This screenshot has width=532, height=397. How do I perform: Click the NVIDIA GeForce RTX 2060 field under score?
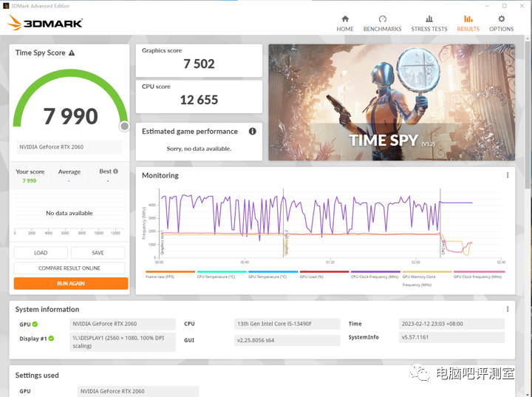[x=69, y=147]
